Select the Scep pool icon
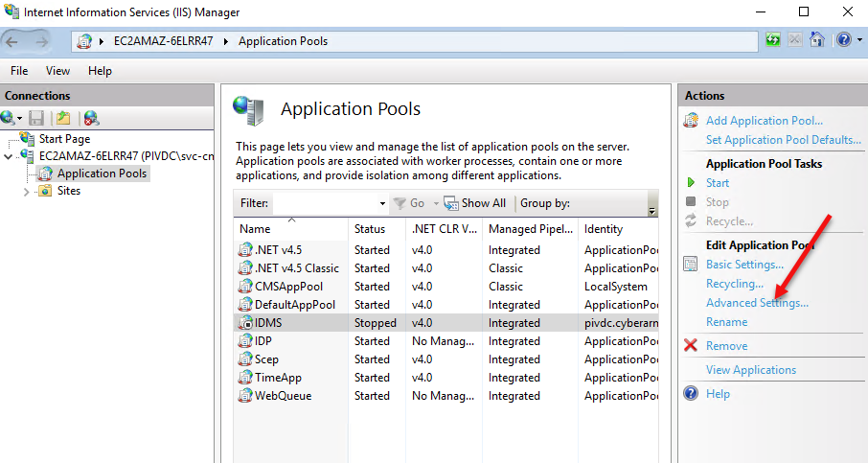Screen dimensions: 868x463 point(245,359)
